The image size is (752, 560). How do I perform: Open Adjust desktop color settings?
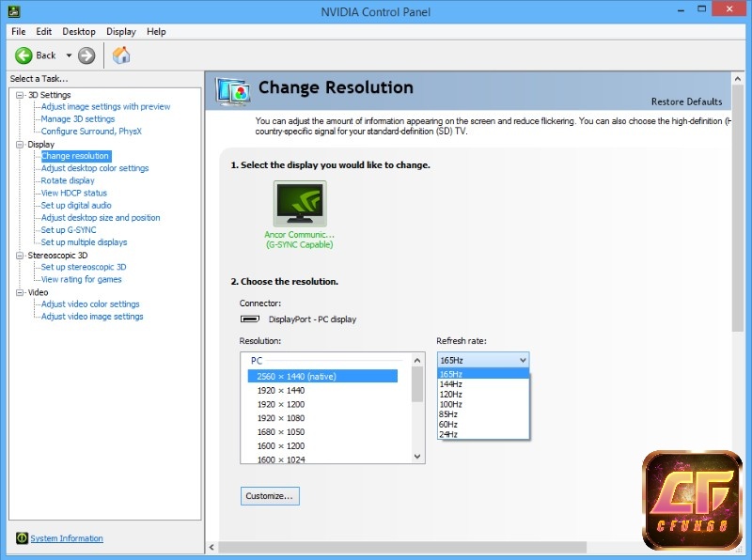click(x=95, y=168)
